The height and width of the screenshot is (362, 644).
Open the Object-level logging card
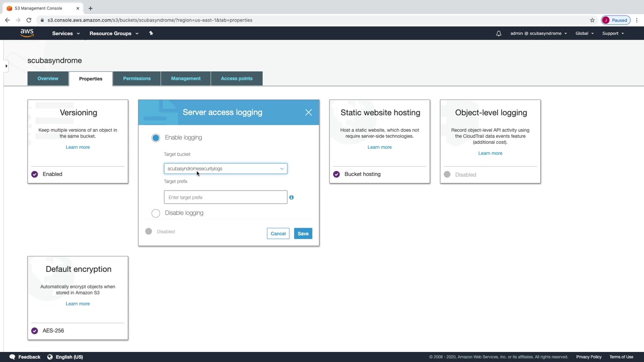(491, 142)
